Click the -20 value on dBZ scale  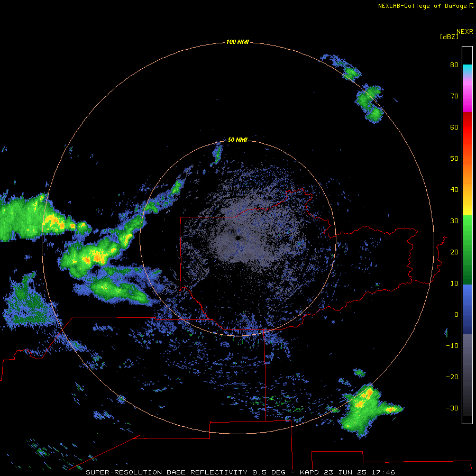coord(452,377)
